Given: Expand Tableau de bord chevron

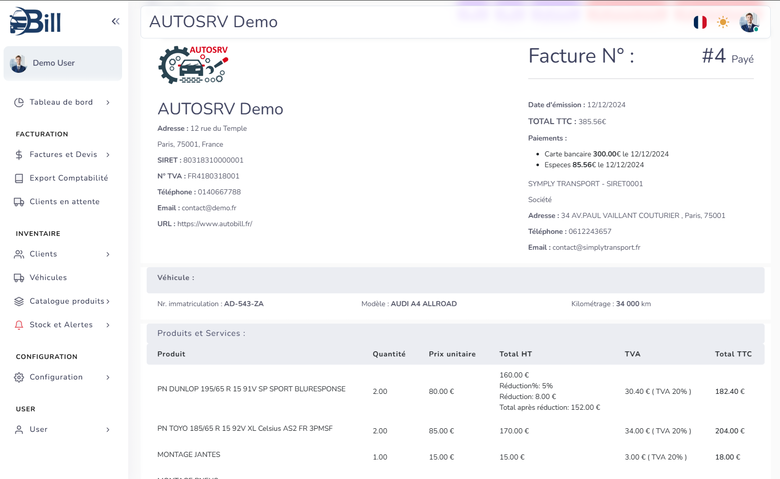Looking at the screenshot, I should (x=108, y=102).
